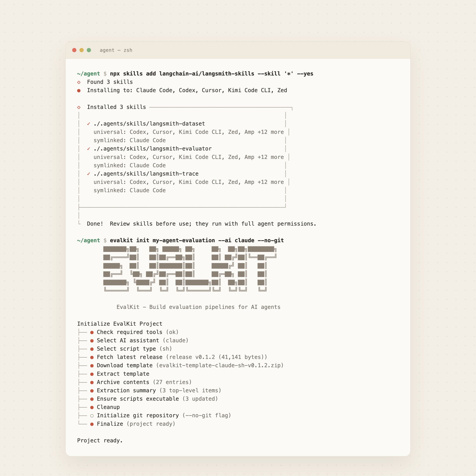476x476 pixels.
Task: Click the npx skills add command line
Action: 212,74
